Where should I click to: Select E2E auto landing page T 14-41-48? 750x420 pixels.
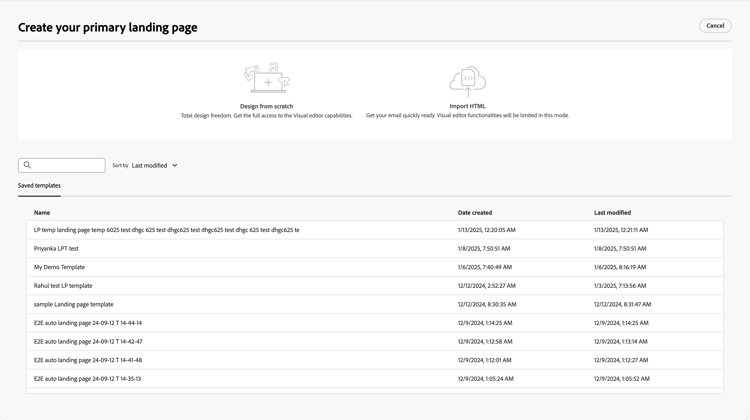375,361
